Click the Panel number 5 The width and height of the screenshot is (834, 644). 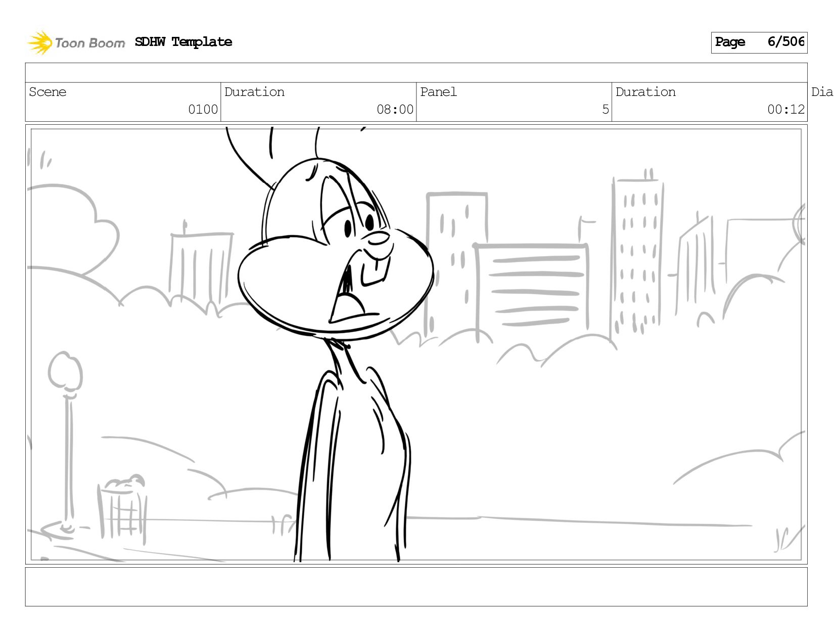(x=605, y=110)
